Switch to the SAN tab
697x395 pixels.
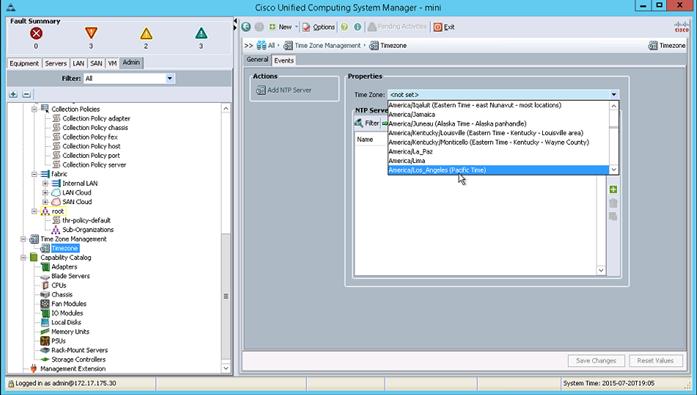[x=96, y=64]
